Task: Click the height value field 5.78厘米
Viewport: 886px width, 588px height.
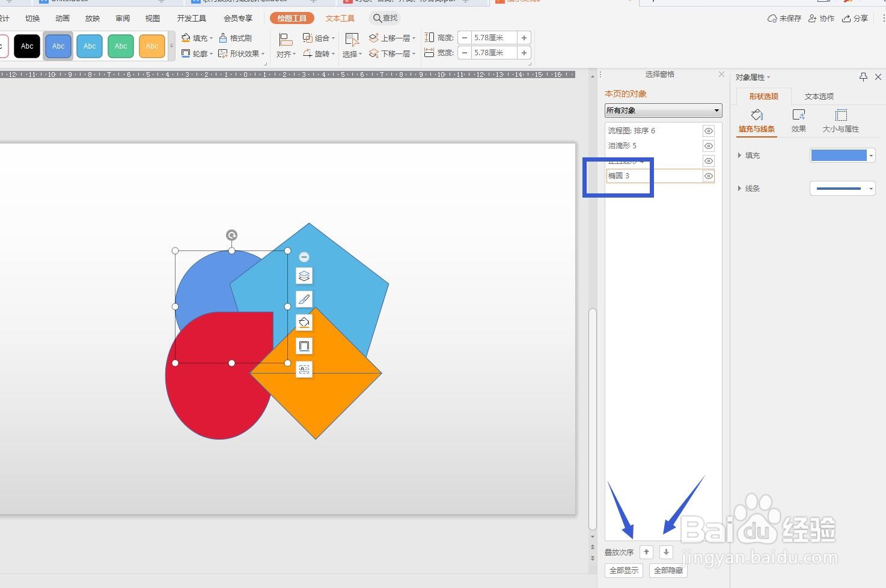Action: coord(494,38)
